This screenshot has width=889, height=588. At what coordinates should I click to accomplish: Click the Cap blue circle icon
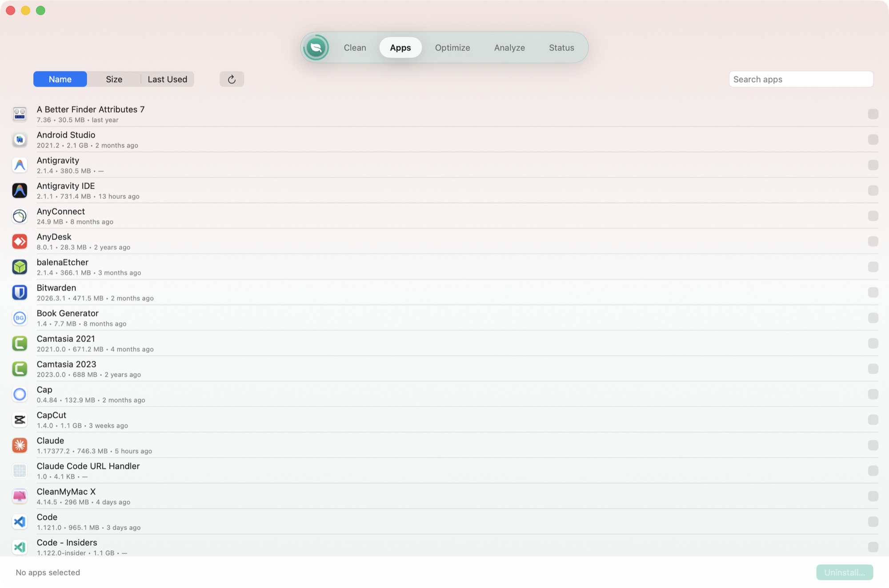click(20, 394)
